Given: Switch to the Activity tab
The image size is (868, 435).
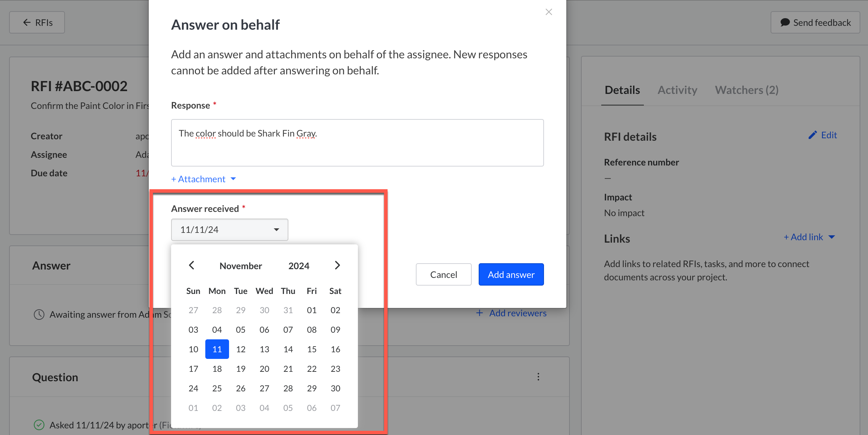Looking at the screenshot, I should (677, 90).
